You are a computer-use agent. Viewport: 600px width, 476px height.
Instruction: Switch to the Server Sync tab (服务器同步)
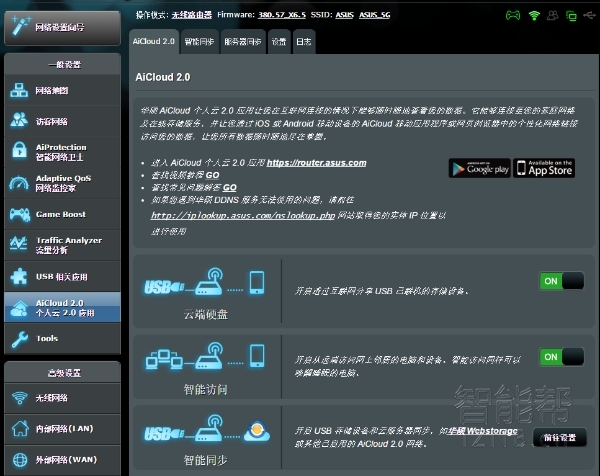[243, 41]
